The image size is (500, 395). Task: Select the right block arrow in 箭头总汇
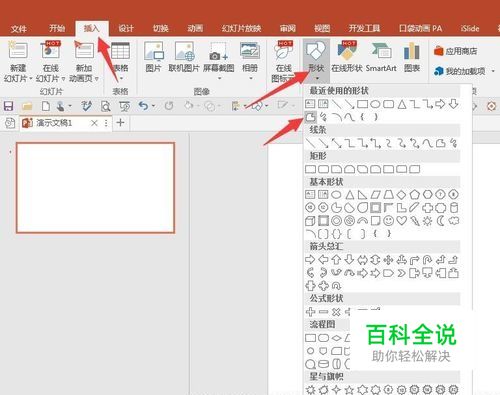pyautogui.click(x=310, y=259)
